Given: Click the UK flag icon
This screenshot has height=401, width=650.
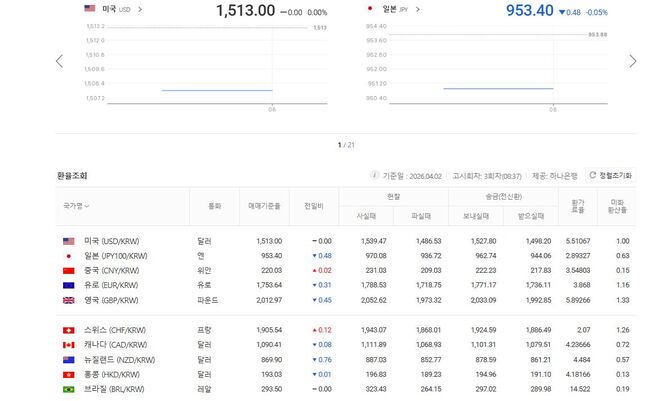Looking at the screenshot, I should (69, 301).
